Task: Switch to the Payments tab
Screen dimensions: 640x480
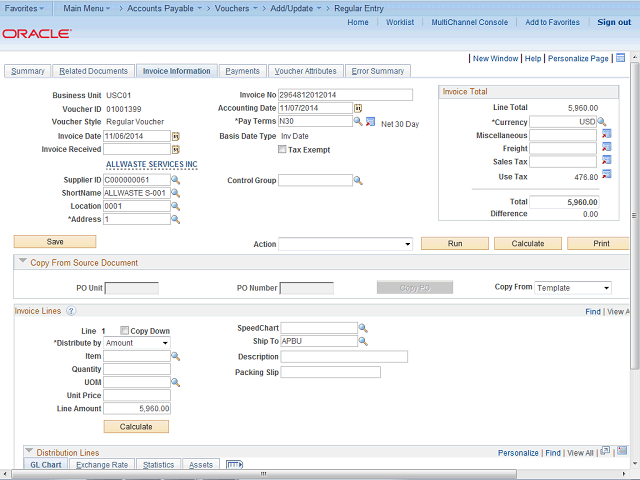Action: point(242,71)
